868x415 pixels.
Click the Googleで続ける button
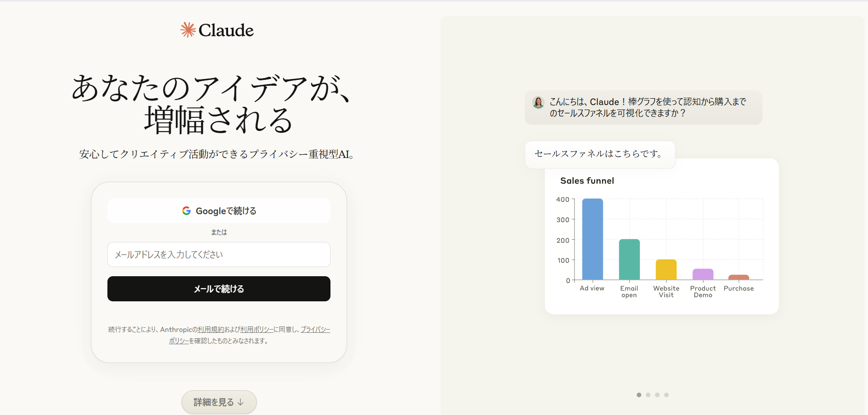pyautogui.click(x=218, y=210)
